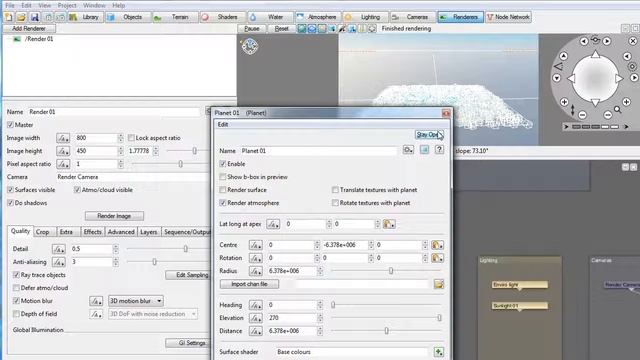The image size is (640, 360).
Task: Open the Project menu
Action: coord(67,5)
